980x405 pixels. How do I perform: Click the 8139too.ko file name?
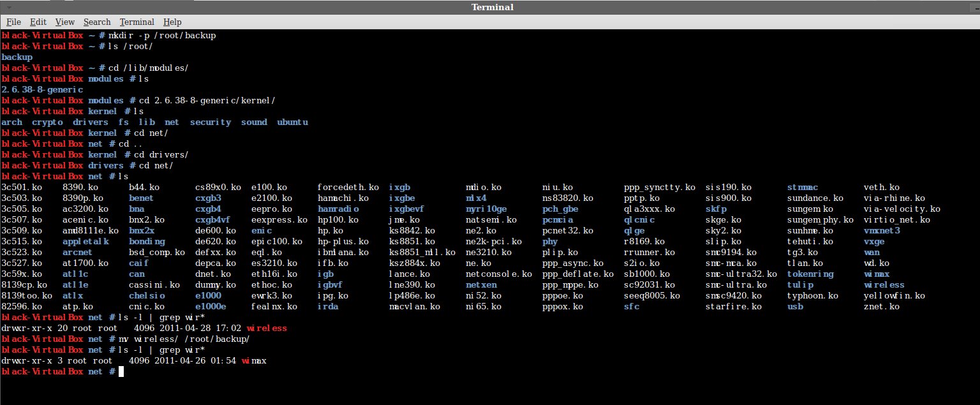[x=27, y=295]
